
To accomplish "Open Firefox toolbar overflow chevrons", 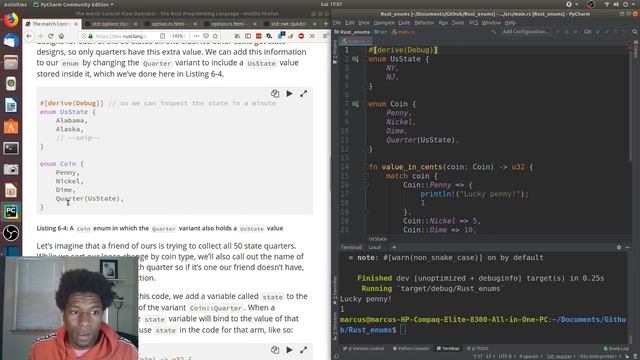I will pyautogui.click(x=312, y=36).
